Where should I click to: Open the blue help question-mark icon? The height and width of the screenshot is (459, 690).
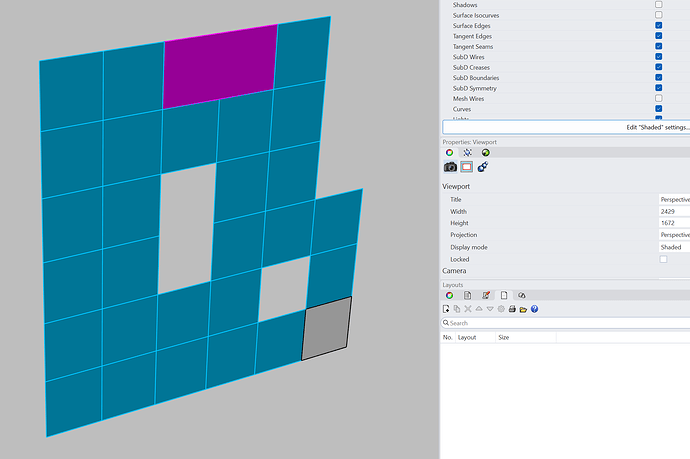[x=534, y=309]
